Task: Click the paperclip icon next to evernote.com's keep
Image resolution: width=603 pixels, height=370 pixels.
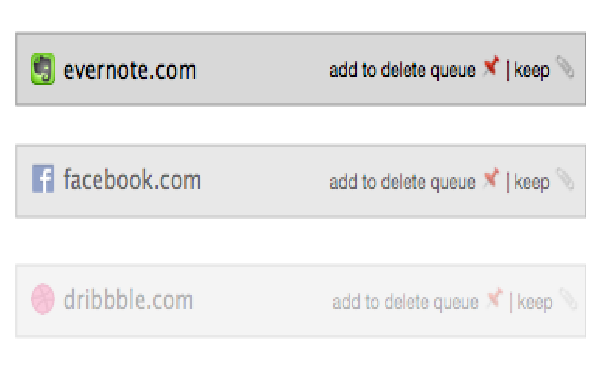Action: 565,67
